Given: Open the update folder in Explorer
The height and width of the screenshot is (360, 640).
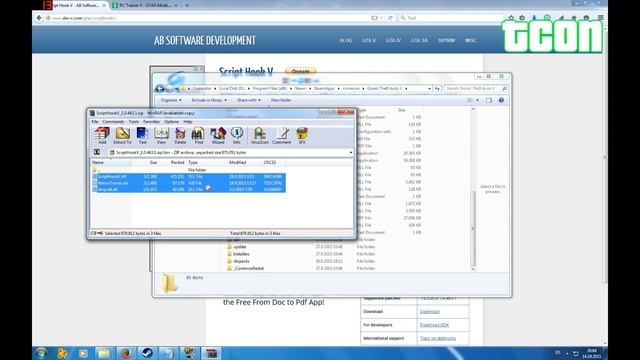Looking at the screenshot, I should [240, 247].
